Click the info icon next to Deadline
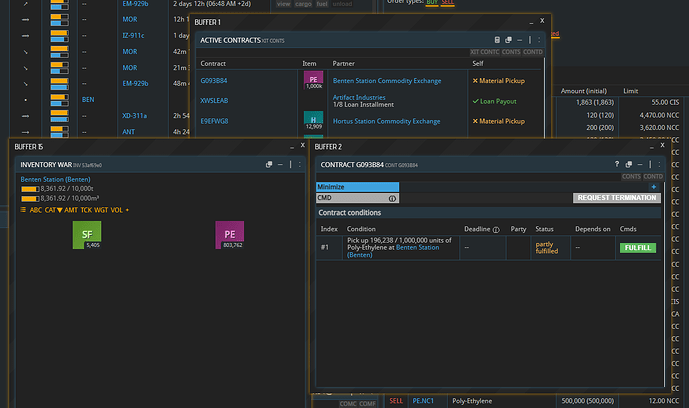 pos(496,230)
